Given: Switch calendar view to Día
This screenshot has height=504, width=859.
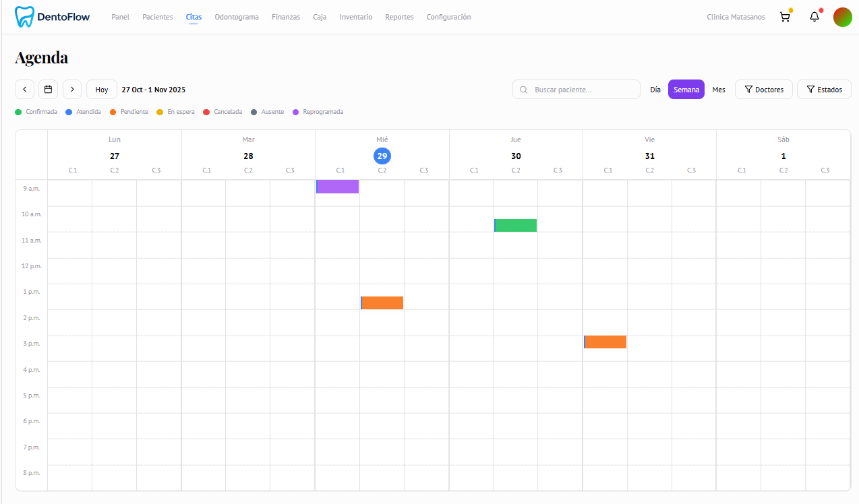Looking at the screenshot, I should pyautogui.click(x=655, y=89).
